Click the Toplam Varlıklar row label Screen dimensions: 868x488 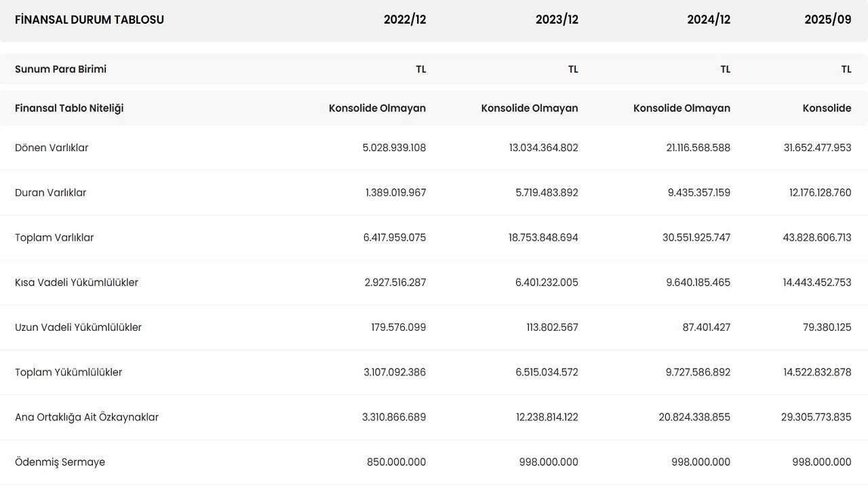point(54,238)
